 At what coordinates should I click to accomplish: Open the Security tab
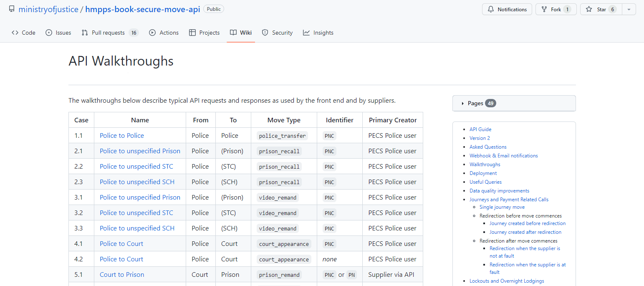click(277, 33)
